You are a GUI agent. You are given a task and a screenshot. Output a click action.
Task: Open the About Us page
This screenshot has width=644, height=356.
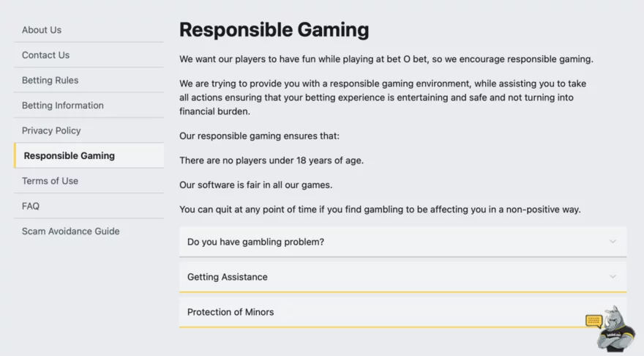click(x=42, y=30)
